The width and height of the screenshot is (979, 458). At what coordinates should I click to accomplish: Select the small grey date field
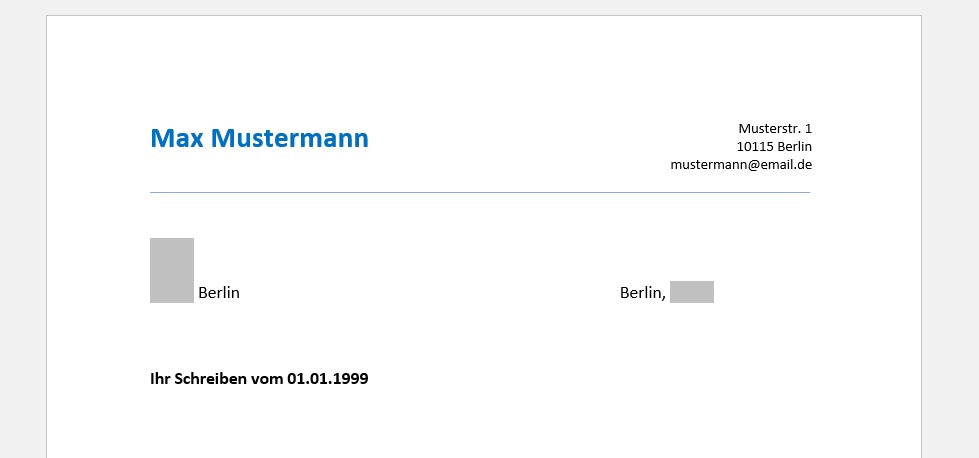point(692,292)
